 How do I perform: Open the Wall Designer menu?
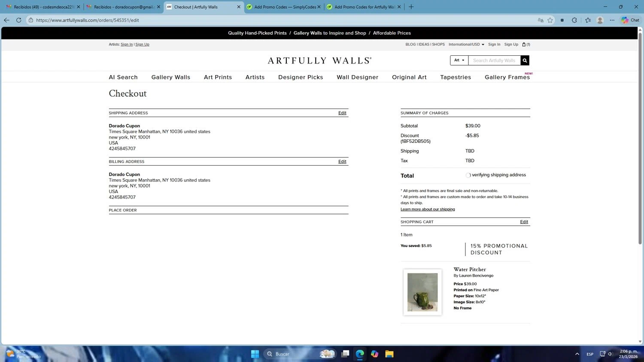tap(358, 77)
